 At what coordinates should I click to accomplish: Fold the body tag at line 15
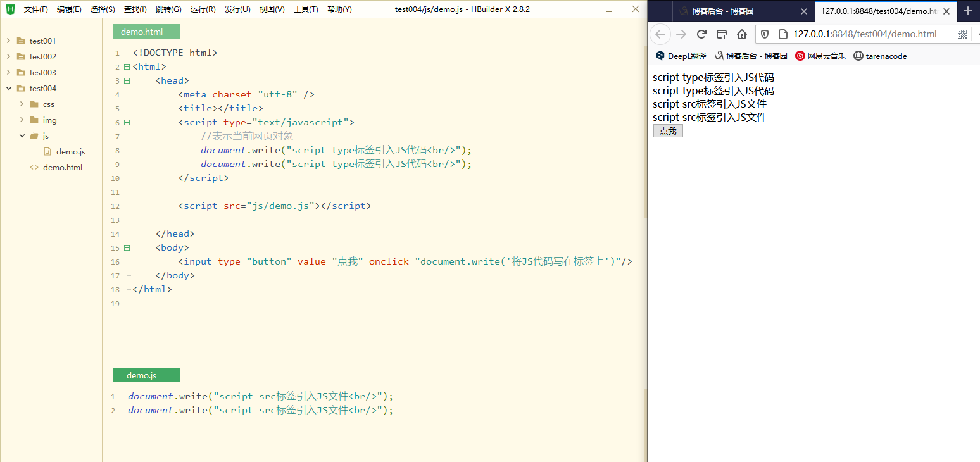tap(127, 247)
